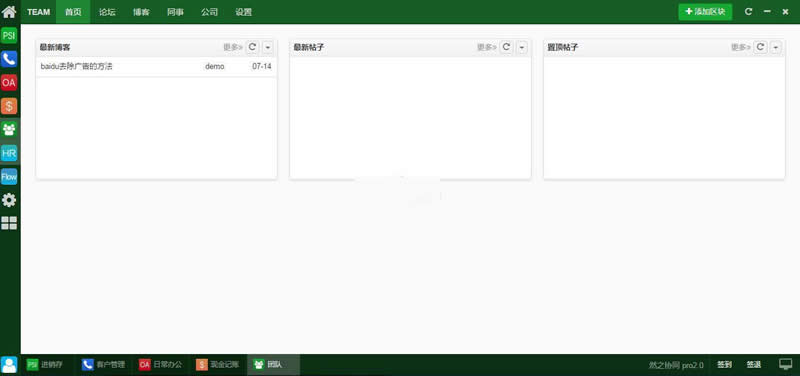Minimize the Team app window

tap(767, 12)
